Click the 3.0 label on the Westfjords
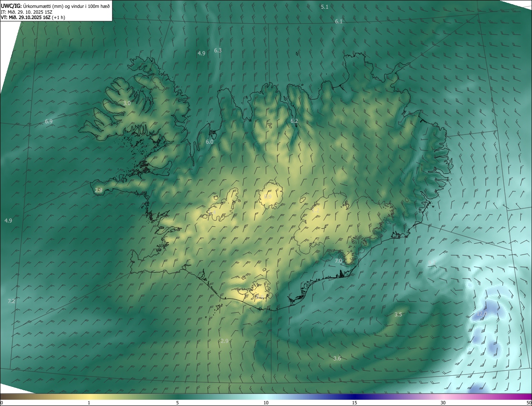Screen dimensions: 532x406 pos(127,103)
